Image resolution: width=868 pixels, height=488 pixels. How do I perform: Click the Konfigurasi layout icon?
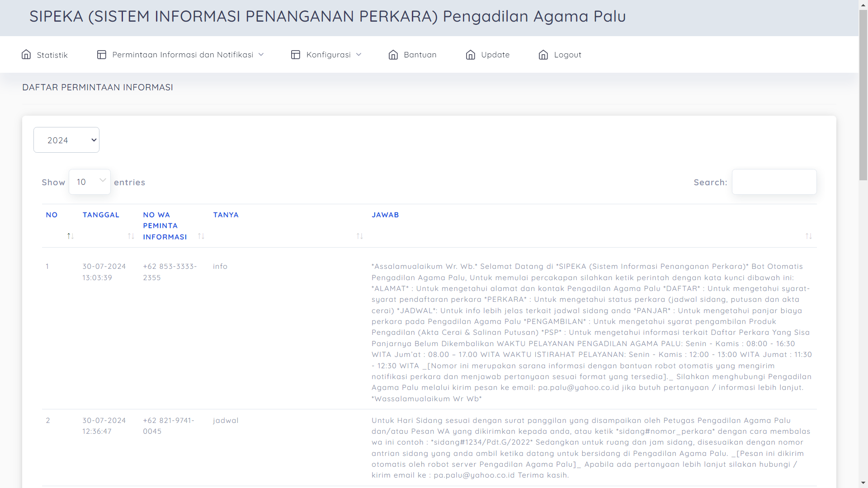[296, 55]
